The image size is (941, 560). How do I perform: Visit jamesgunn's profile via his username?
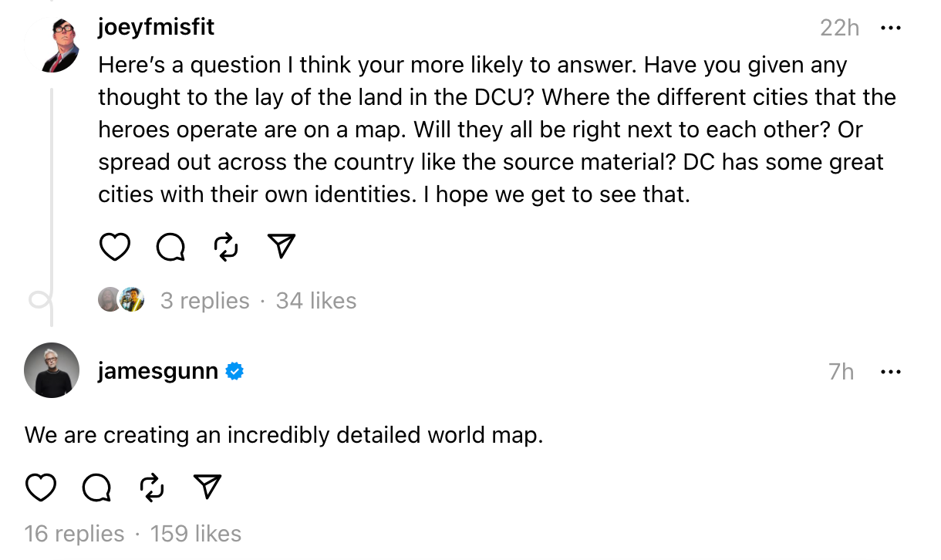click(157, 370)
